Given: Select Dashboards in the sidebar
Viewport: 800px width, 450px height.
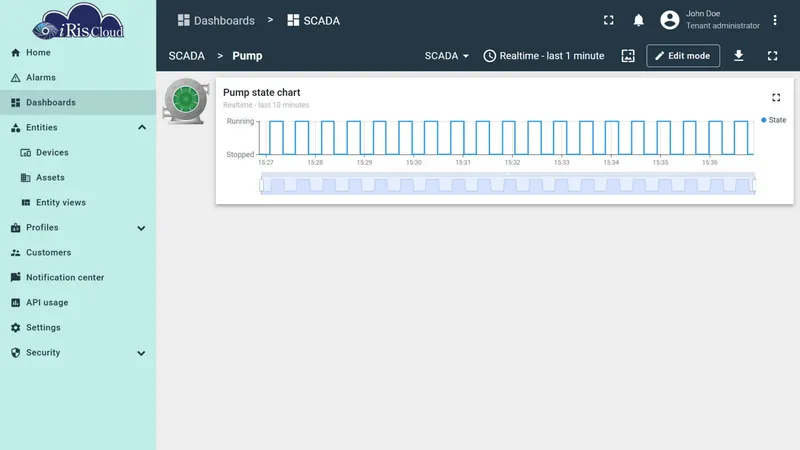Looking at the screenshot, I should point(78,103).
